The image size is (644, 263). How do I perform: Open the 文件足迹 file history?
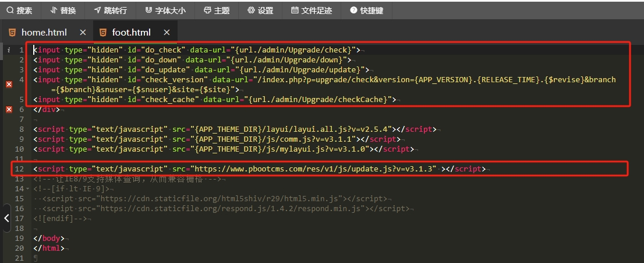pyautogui.click(x=312, y=10)
